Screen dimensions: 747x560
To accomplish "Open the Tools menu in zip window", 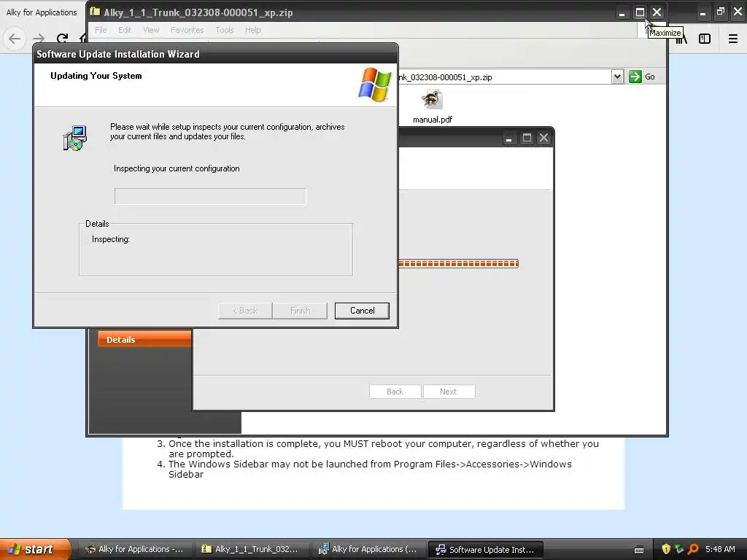I will click(x=225, y=30).
